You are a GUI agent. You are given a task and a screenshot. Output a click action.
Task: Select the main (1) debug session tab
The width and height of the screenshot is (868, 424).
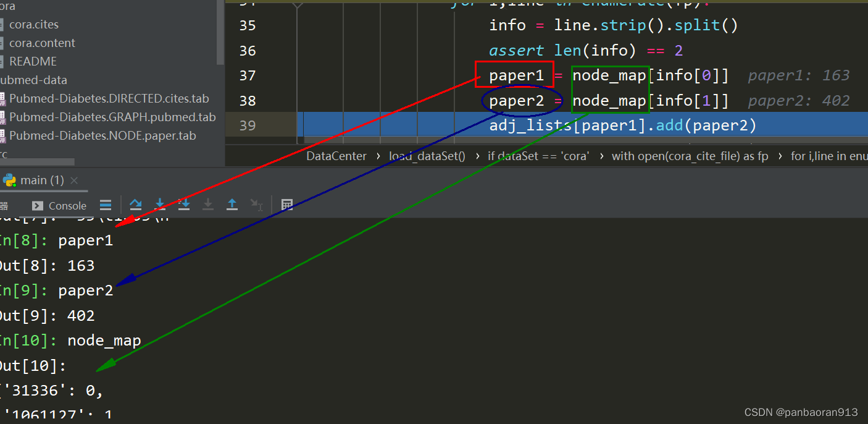pos(42,180)
